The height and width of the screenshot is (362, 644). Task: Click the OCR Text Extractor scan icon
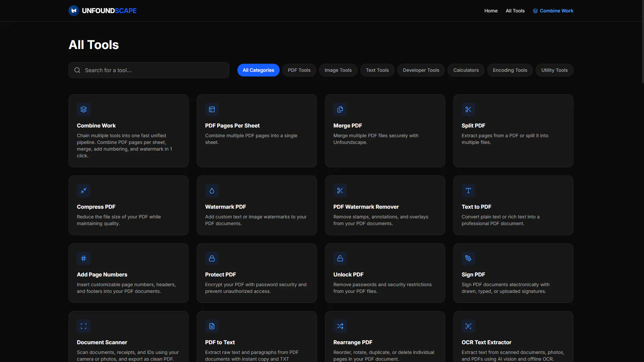(x=468, y=326)
